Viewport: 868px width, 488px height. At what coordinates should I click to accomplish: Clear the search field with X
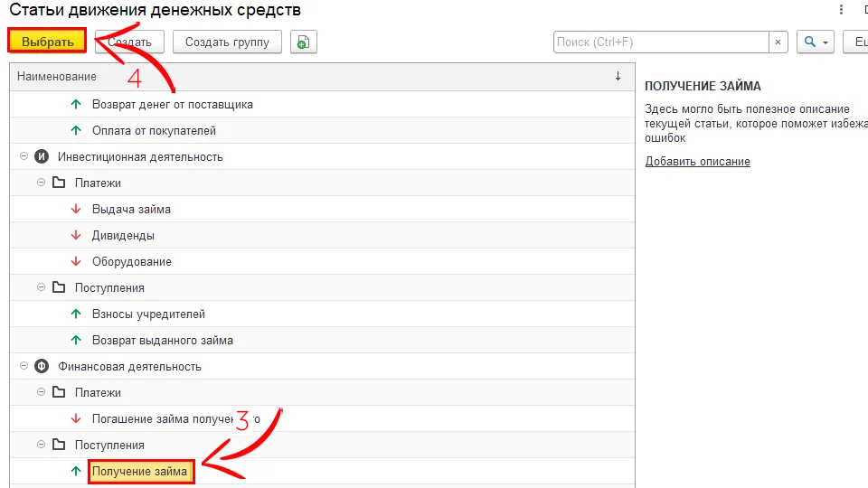778,42
